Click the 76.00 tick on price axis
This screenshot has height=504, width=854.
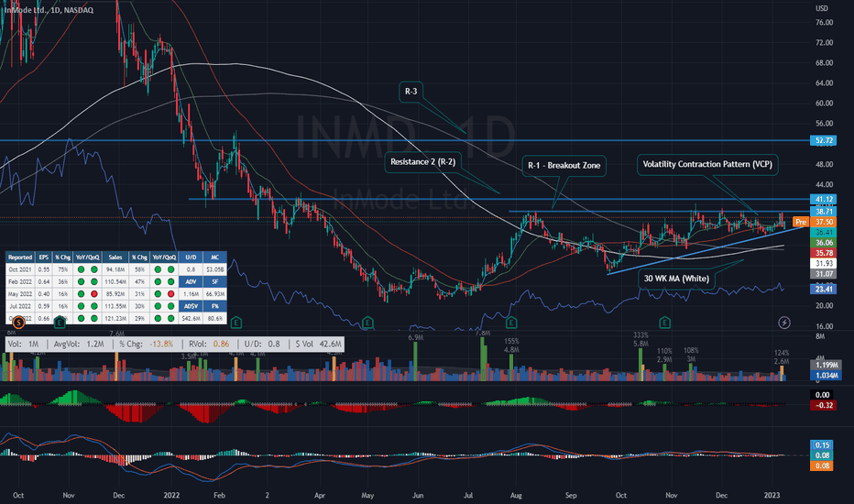pyautogui.click(x=824, y=22)
